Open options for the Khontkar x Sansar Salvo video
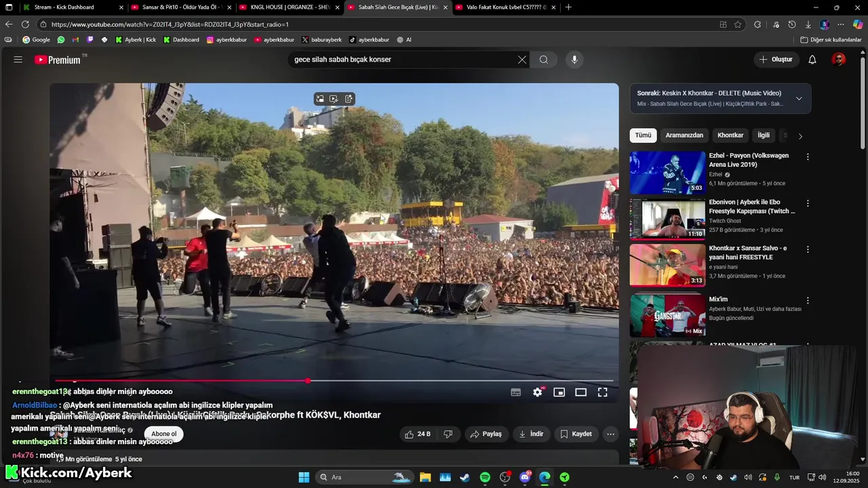Viewport: 868px width, 488px height. tap(808, 249)
